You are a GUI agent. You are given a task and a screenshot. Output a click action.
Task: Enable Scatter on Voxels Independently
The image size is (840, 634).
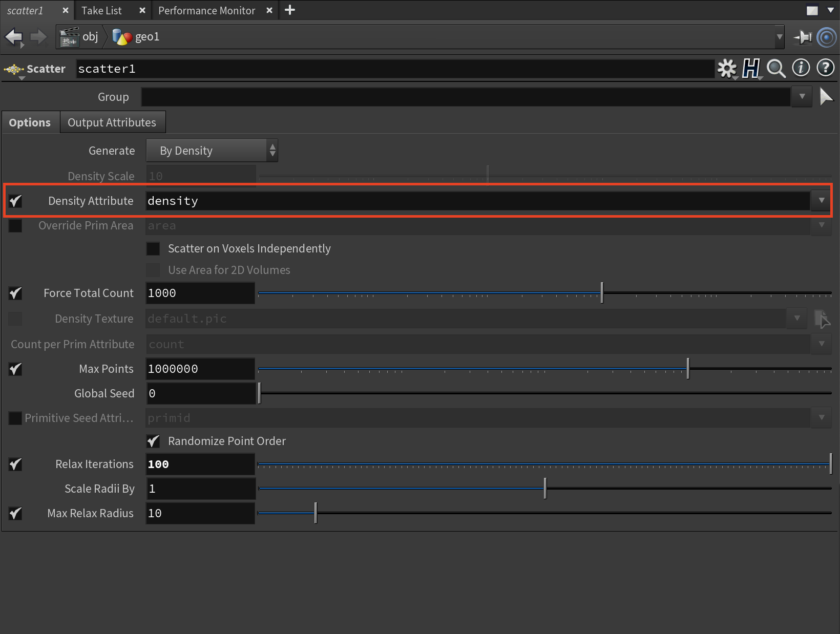[x=153, y=249]
